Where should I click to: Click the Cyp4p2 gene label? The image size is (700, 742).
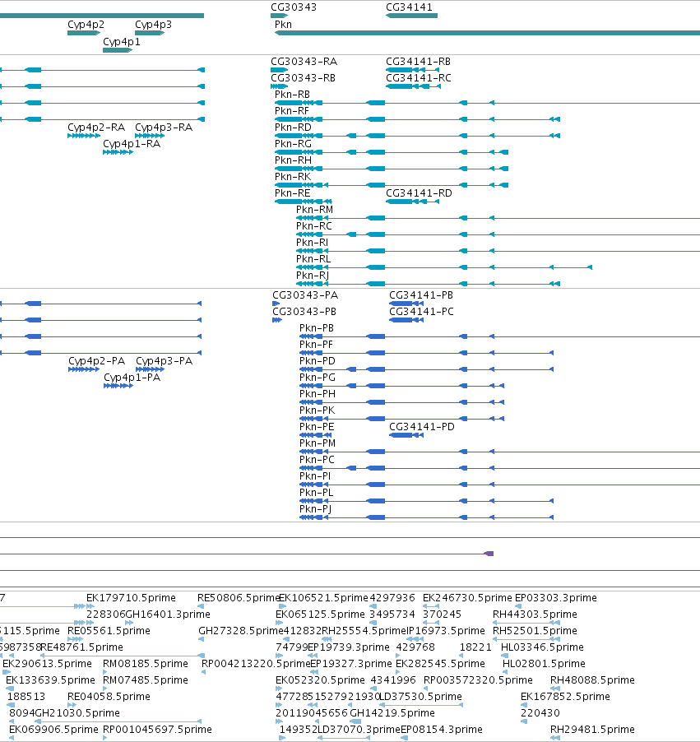click(x=86, y=25)
